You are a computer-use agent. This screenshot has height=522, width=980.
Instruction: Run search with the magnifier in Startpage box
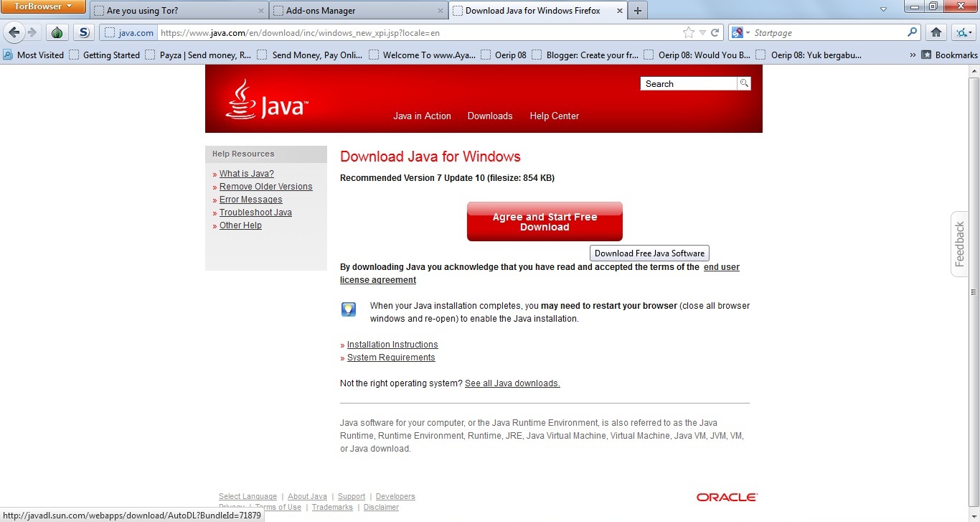pos(913,32)
